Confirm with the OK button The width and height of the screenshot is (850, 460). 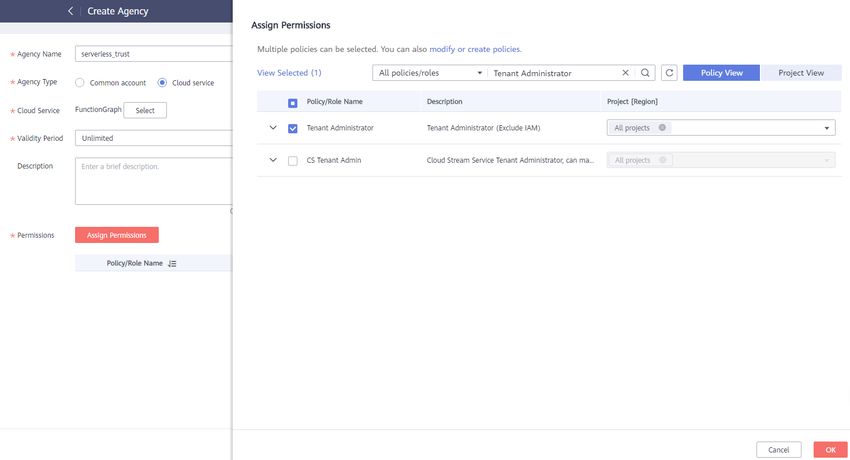pos(830,450)
